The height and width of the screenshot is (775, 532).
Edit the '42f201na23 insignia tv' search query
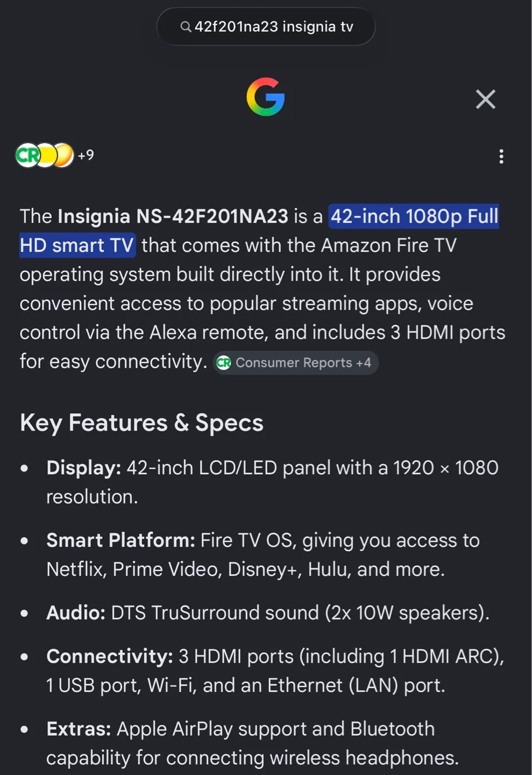pyautogui.click(x=274, y=26)
